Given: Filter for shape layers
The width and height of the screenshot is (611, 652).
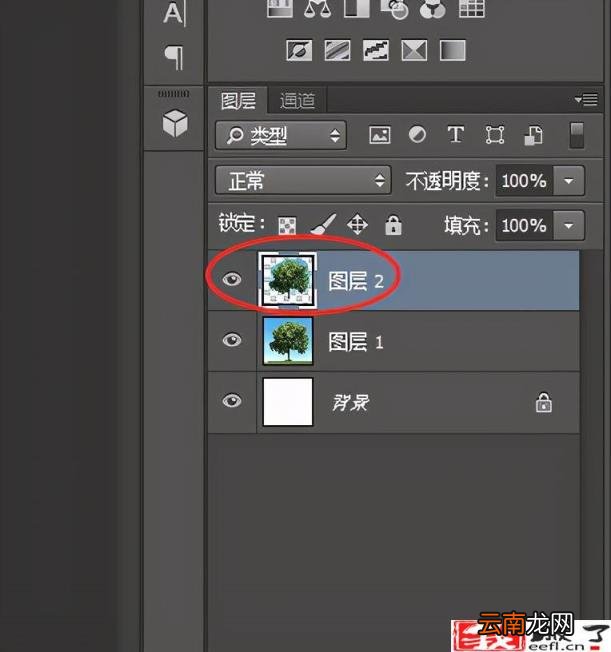Looking at the screenshot, I should click(495, 135).
